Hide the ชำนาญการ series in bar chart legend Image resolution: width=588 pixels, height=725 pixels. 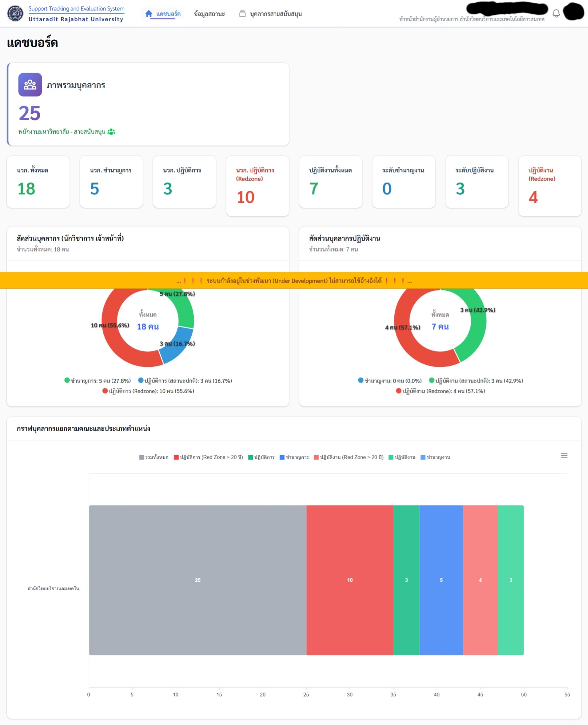[x=294, y=457]
